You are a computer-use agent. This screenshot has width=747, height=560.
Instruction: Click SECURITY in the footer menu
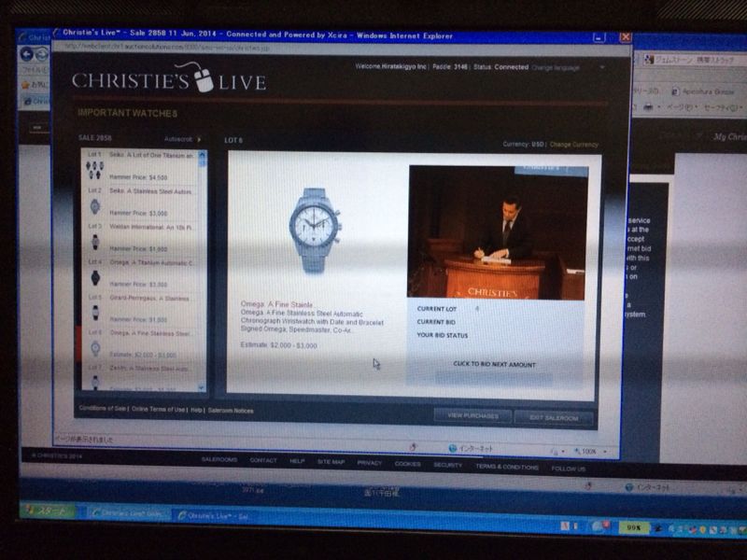click(x=448, y=465)
